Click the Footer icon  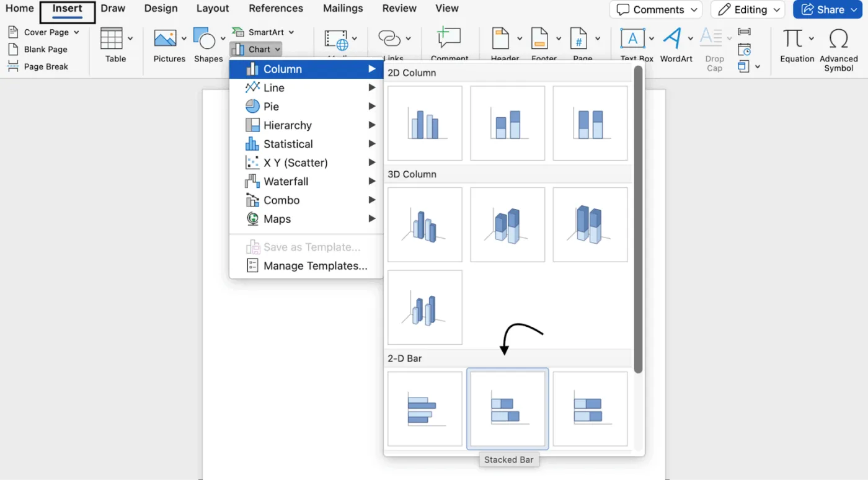[539, 38]
